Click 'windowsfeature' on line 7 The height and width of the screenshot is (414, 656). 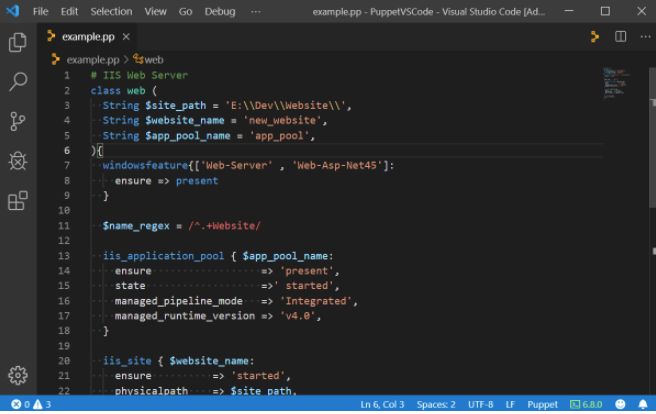tap(145, 166)
